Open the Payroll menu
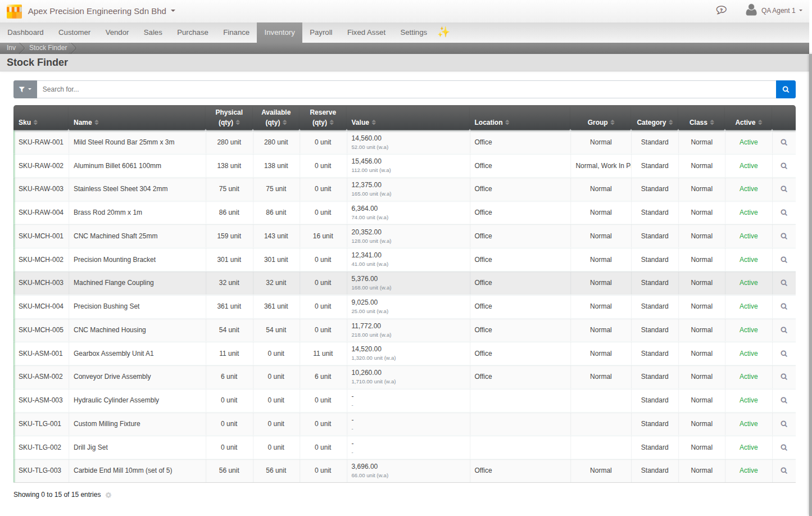This screenshot has width=812, height=516. pyautogui.click(x=321, y=33)
